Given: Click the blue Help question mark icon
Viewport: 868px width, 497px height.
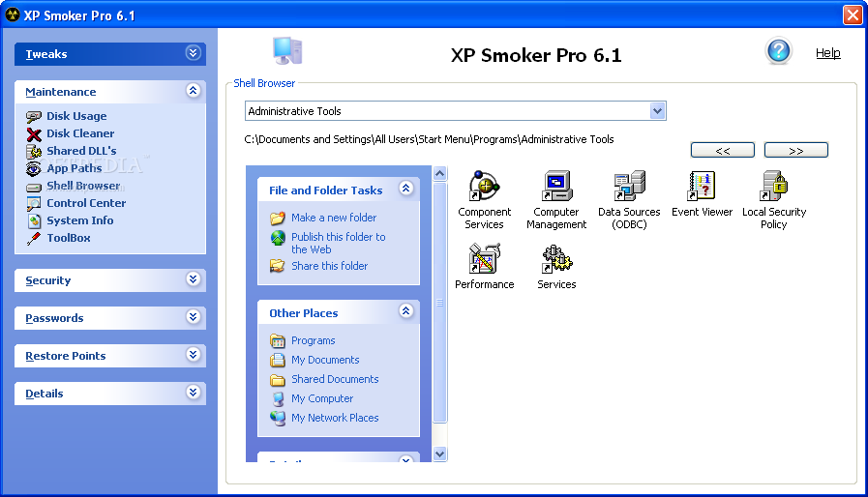Looking at the screenshot, I should point(778,51).
